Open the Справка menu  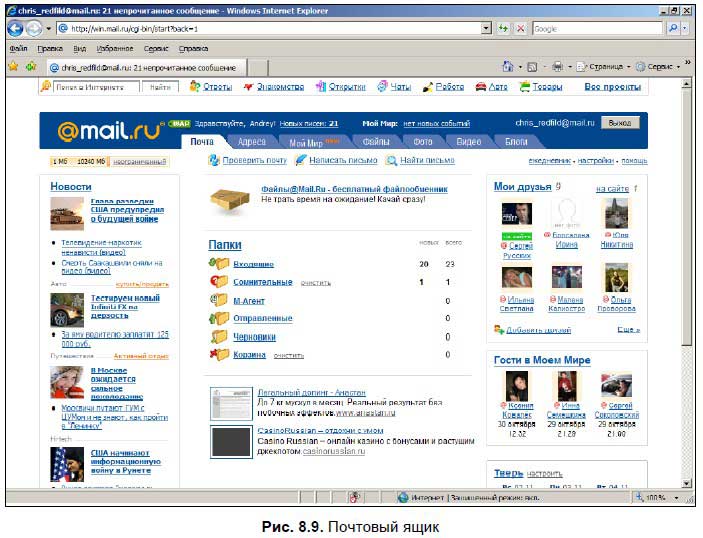coord(193,48)
